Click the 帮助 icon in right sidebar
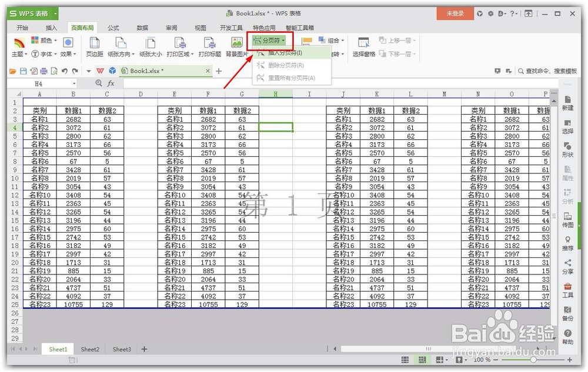The width and height of the screenshot is (588, 372). click(x=568, y=333)
